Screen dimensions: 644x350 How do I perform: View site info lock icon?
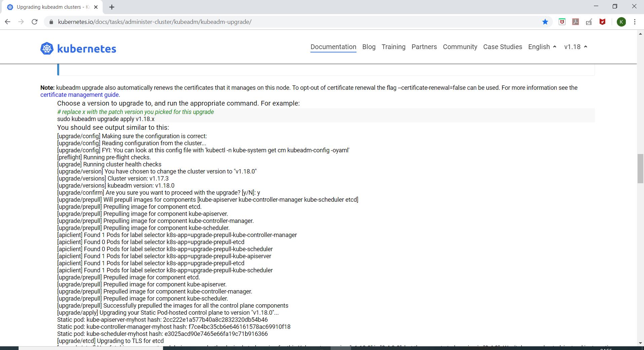(x=51, y=22)
